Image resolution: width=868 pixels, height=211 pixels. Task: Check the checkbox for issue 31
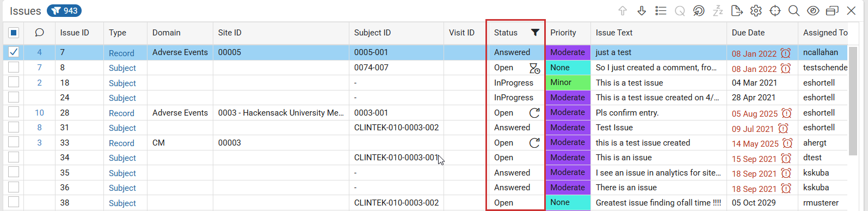click(14, 128)
